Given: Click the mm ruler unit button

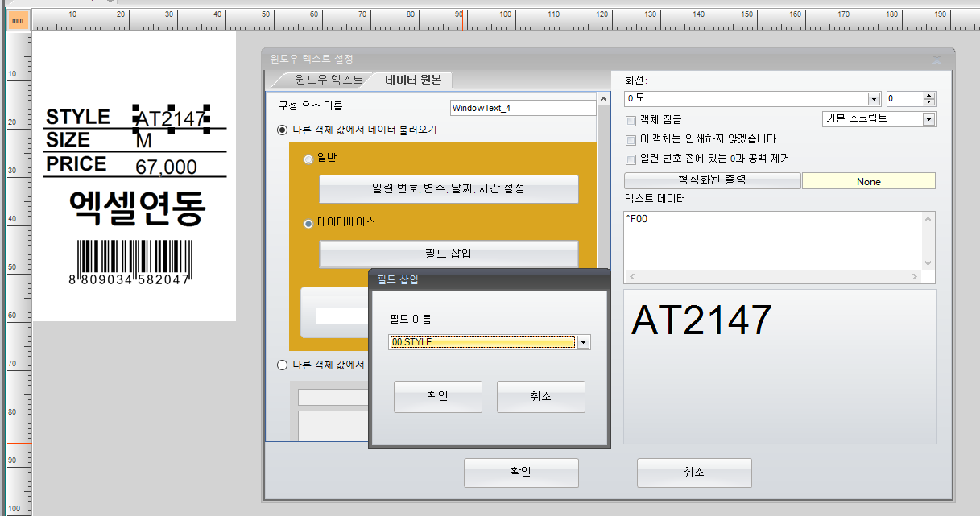Looking at the screenshot, I should (18, 19).
